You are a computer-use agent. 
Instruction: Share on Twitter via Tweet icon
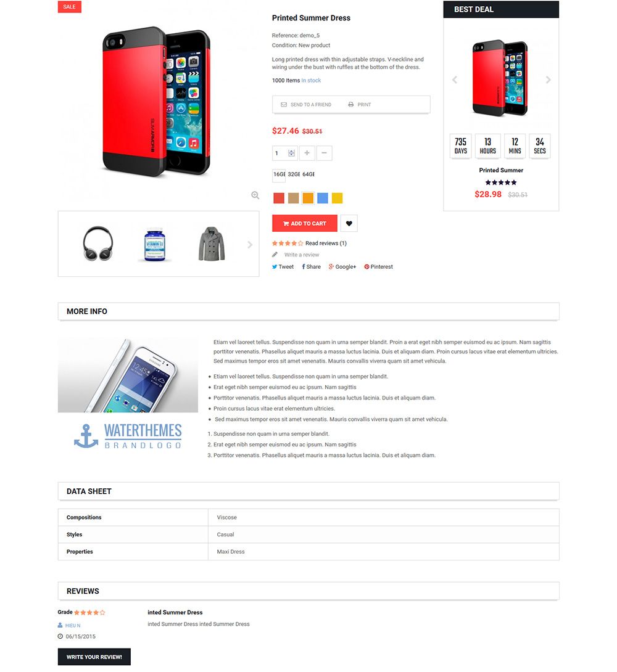283,266
